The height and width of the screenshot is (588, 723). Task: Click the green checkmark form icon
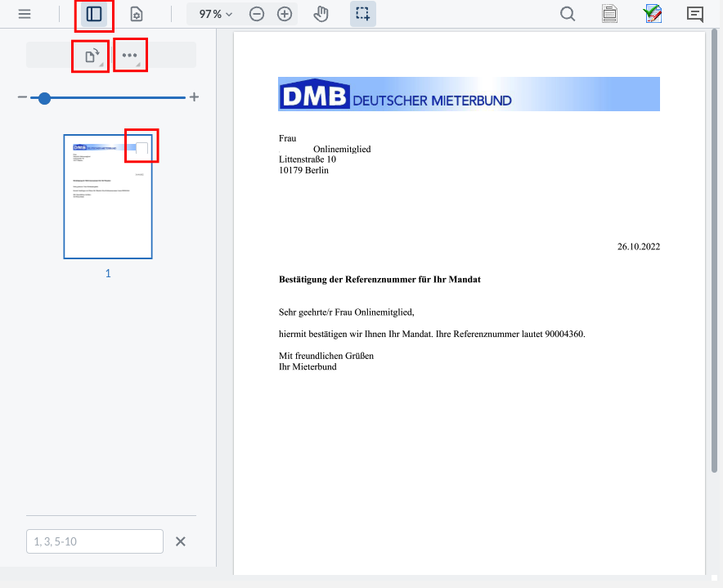tap(652, 14)
